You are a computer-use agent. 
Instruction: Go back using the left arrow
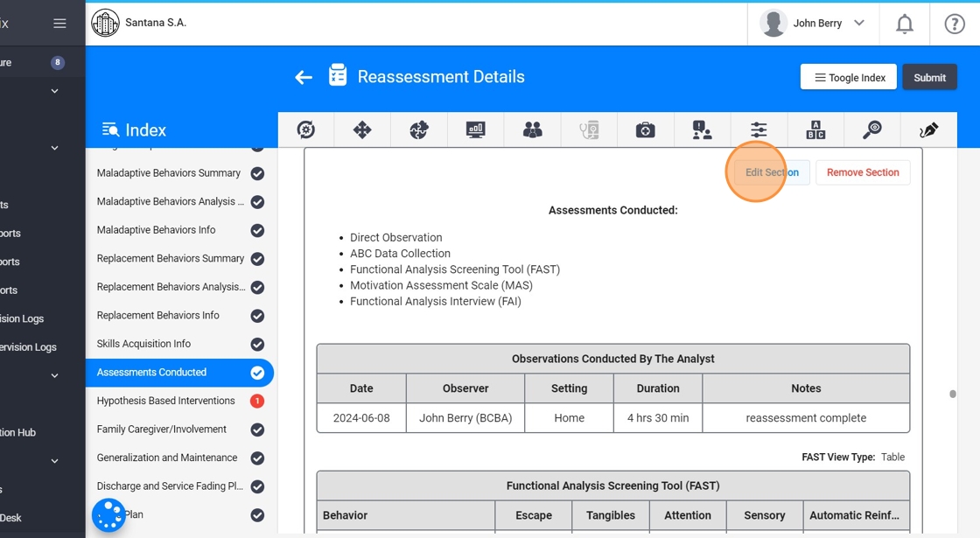(x=303, y=78)
